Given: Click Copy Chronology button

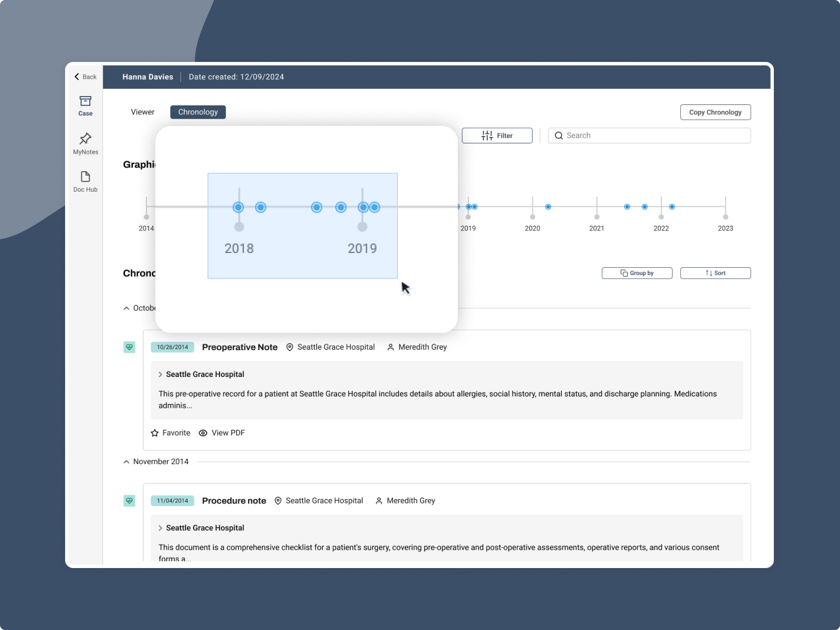Looking at the screenshot, I should click(716, 112).
